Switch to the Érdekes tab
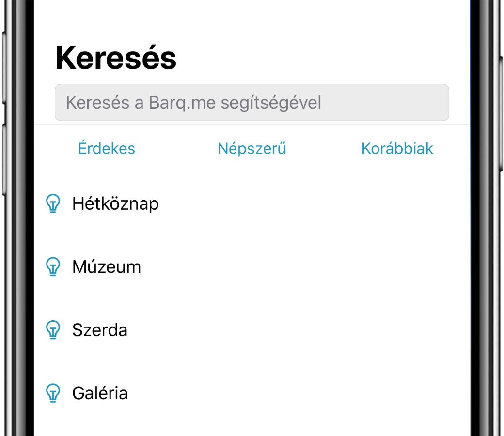Viewport: 504px width, 436px height. (107, 148)
